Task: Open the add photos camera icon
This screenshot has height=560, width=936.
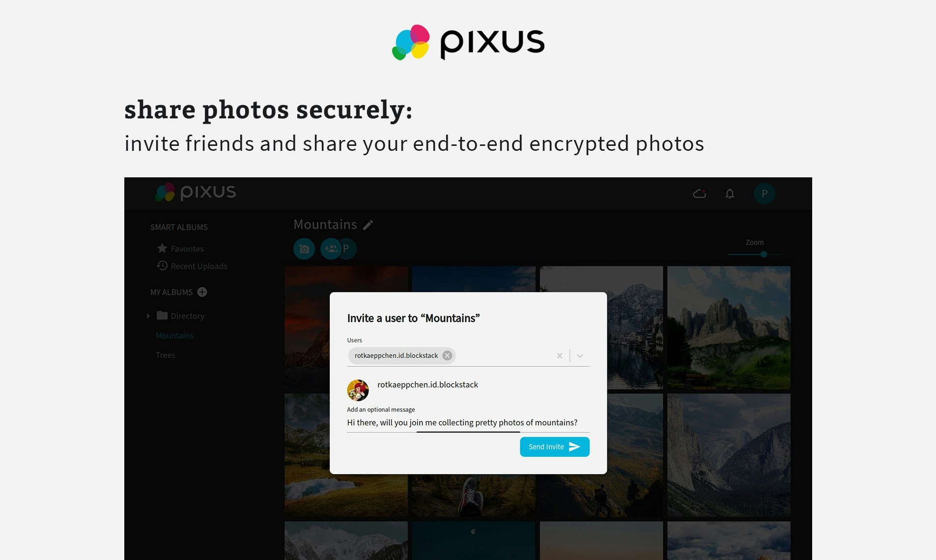Action: pyautogui.click(x=304, y=249)
